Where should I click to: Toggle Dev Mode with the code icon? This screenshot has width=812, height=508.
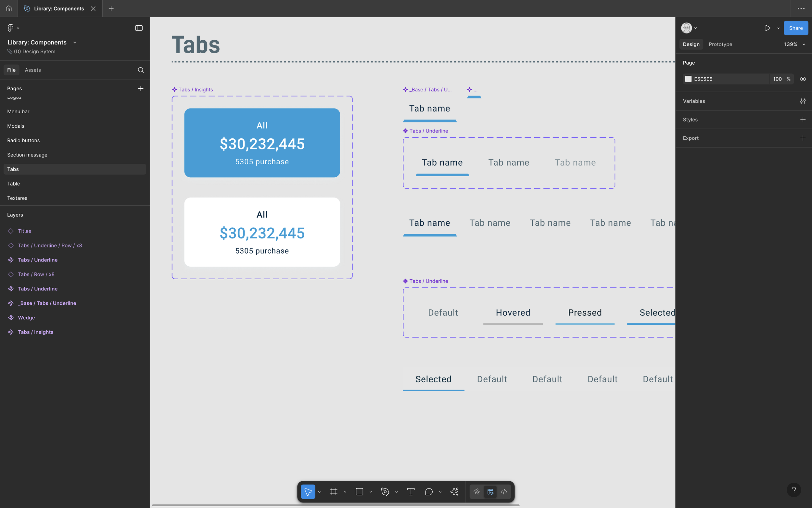[x=503, y=491]
